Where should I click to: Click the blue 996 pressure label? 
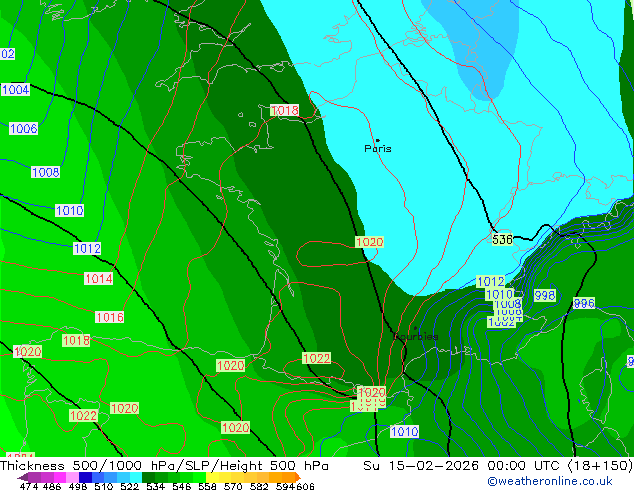pos(584,303)
